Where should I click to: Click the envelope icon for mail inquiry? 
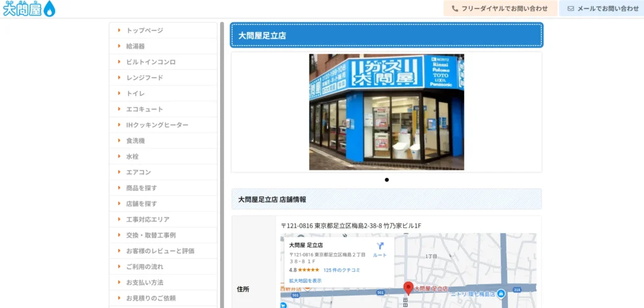pos(570,9)
